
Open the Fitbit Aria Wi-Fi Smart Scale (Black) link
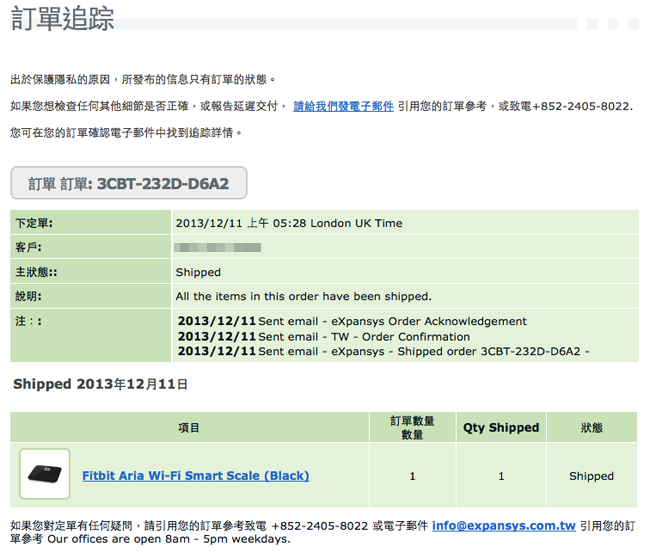point(196,476)
